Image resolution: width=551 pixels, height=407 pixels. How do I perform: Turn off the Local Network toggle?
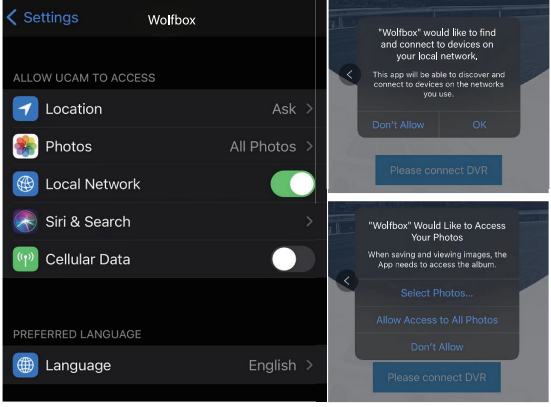pos(293,184)
